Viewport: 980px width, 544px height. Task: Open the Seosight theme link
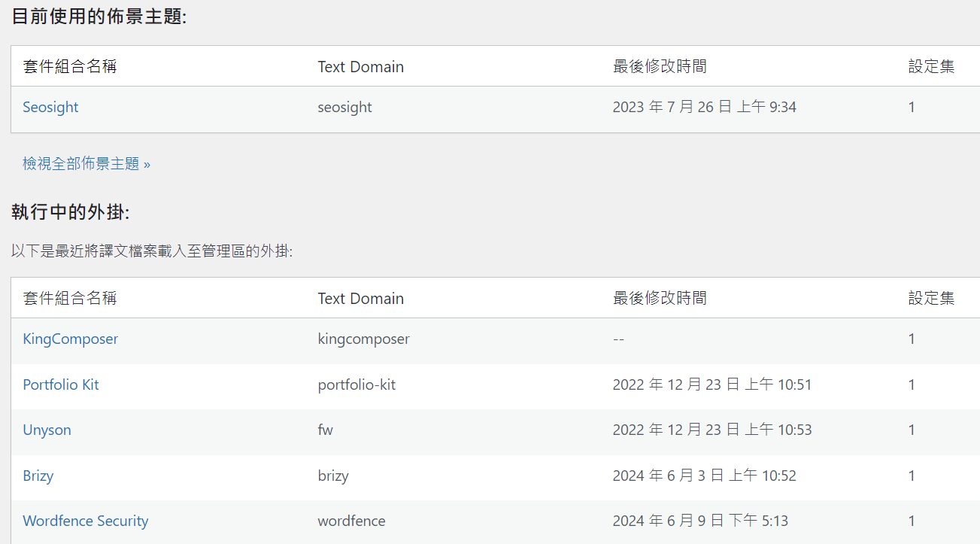click(50, 107)
